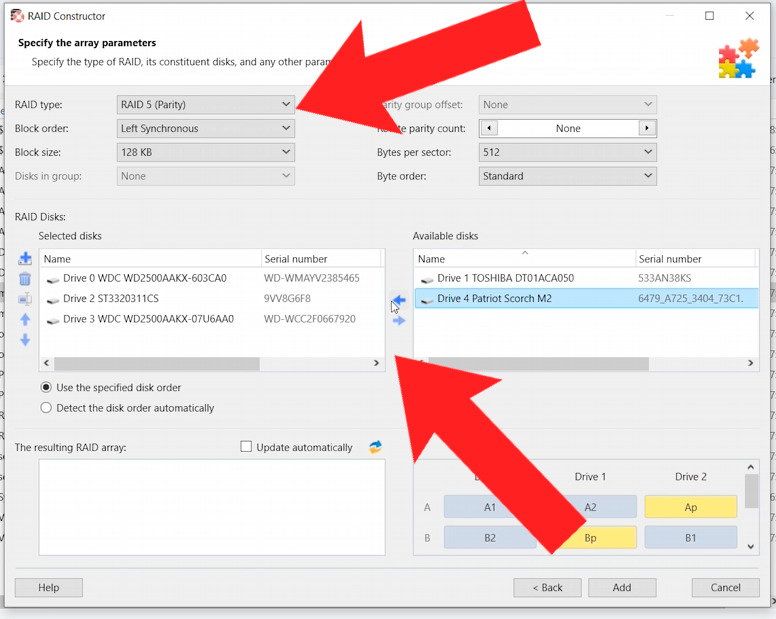
Task: Select Drive 2 ST3320311CS row
Action: tap(212, 298)
